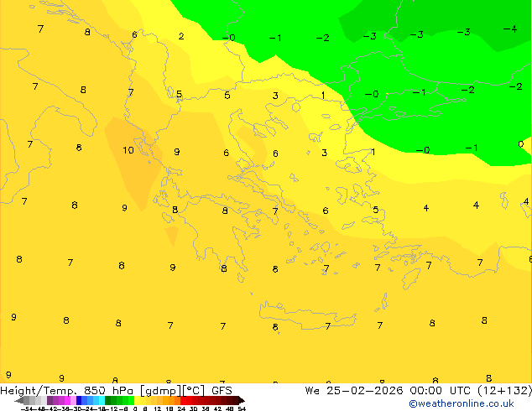
Task: Click the bright yellow swatch in color scale
Action: pyautogui.click(x=137, y=400)
